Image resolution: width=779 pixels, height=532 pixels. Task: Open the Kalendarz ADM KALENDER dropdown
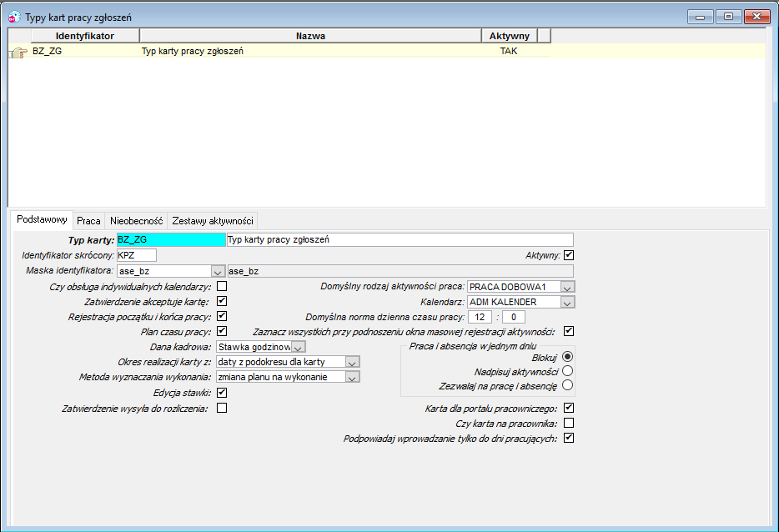(x=567, y=302)
